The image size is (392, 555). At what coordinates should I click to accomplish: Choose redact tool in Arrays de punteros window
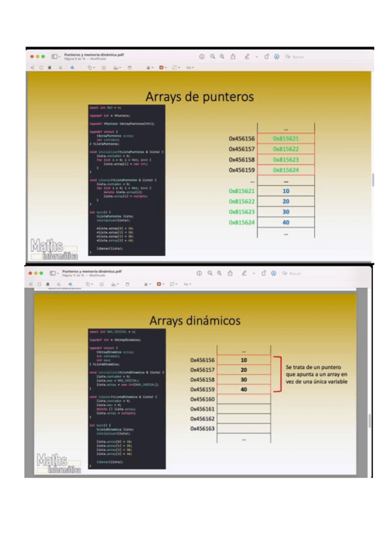point(50,67)
